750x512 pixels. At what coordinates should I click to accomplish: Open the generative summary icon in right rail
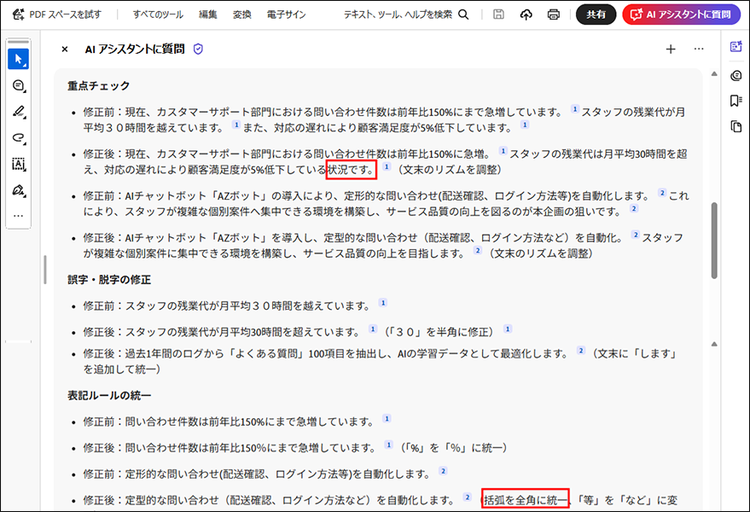[x=736, y=75]
